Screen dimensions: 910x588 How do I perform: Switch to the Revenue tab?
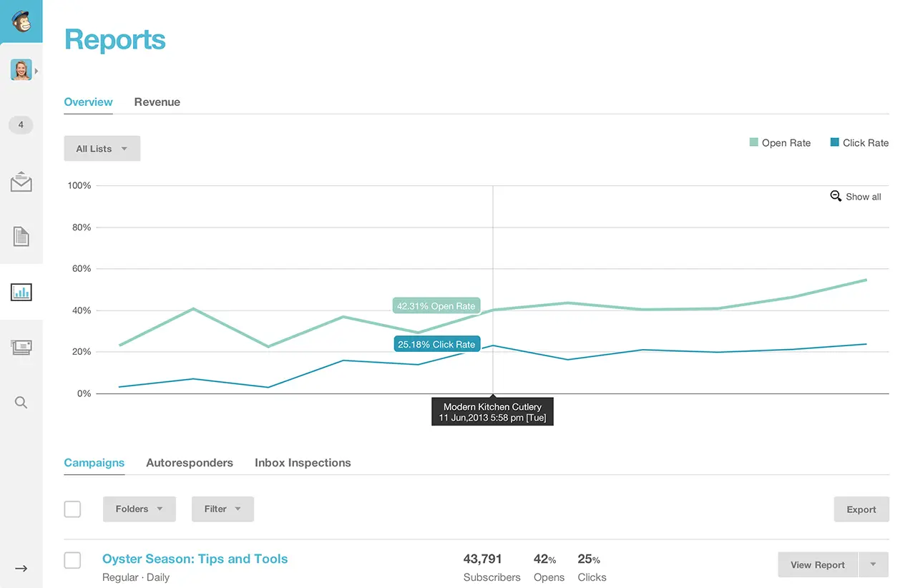[157, 102]
